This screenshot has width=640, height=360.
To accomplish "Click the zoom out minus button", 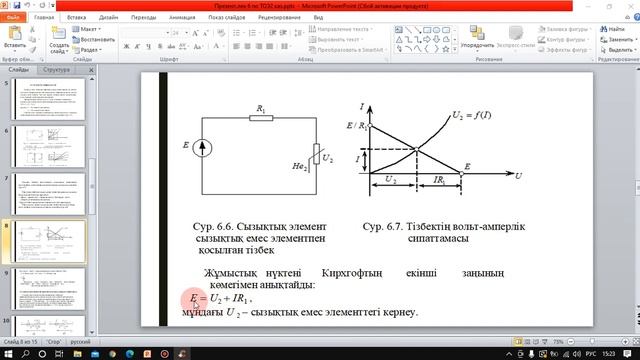I will coord(571,342).
